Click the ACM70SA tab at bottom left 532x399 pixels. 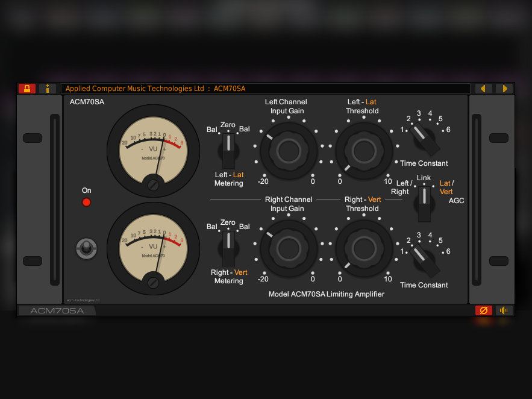point(57,310)
